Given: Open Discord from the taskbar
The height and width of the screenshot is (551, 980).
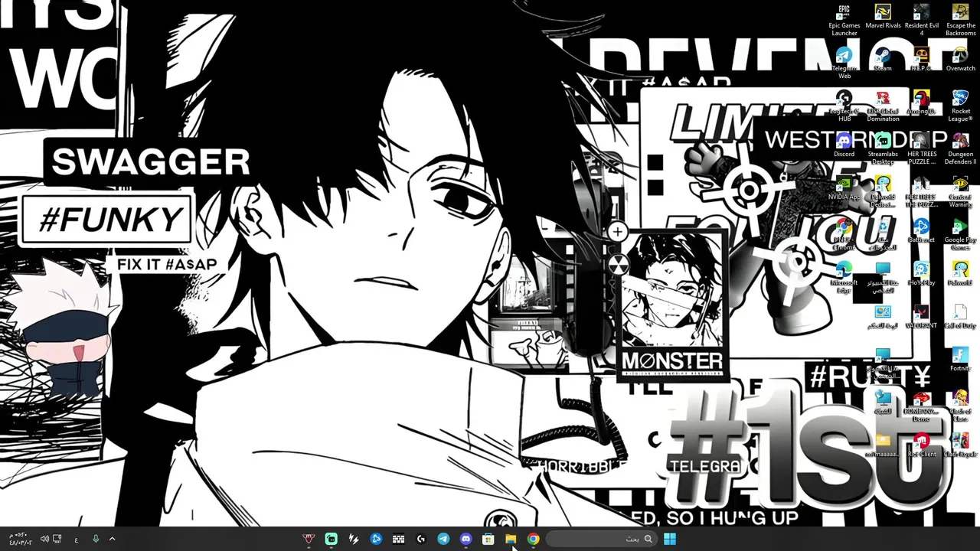Looking at the screenshot, I should tap(466, 539).
